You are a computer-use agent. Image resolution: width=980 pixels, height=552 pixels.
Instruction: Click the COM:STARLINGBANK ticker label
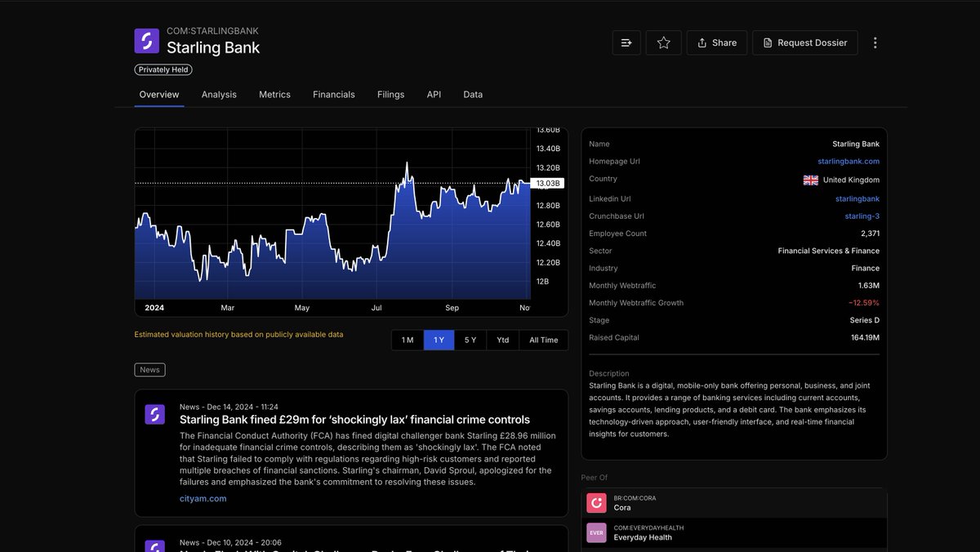point(212,31)
